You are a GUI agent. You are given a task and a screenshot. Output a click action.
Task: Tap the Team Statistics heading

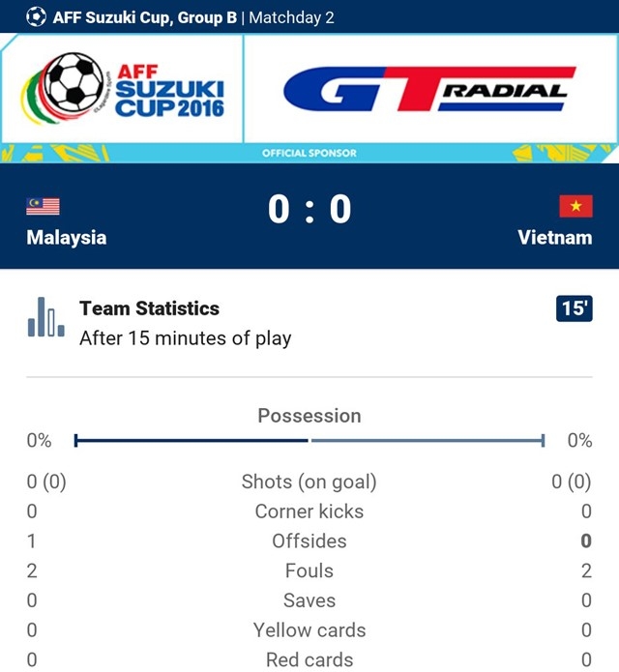click(x=149, y=308)
